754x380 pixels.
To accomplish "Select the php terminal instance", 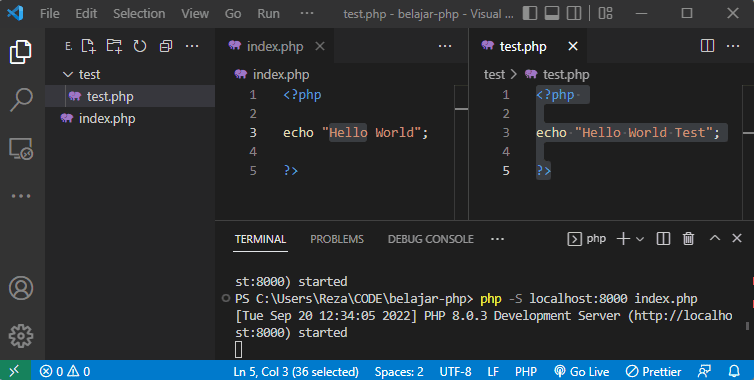I will 587,239.
